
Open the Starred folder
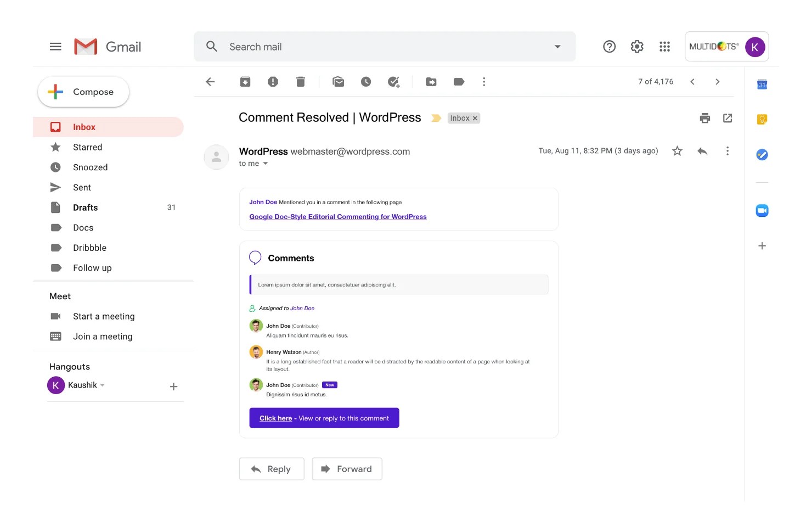[108, 147]
